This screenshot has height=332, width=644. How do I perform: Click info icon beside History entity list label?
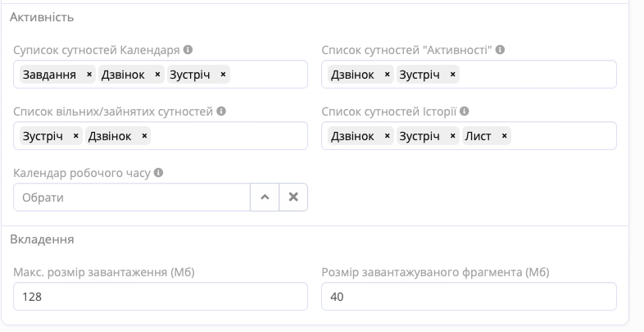pyautogui.click(x=465, y=111)
